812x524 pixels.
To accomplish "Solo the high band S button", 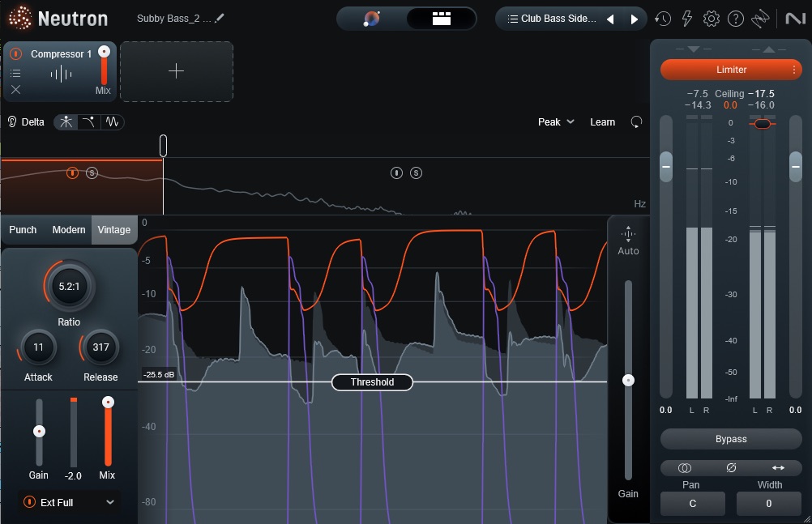I will click(x=416, y=173).
